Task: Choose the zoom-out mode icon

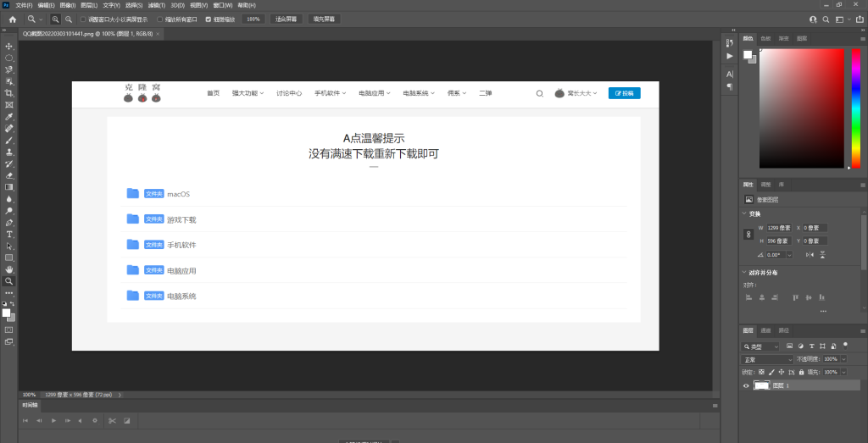Action: pyautogui.click(x=68, y=19)
